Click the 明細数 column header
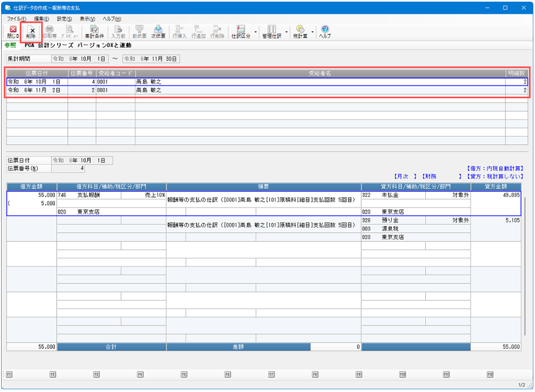The image size is (535, 392). [516, 74]
